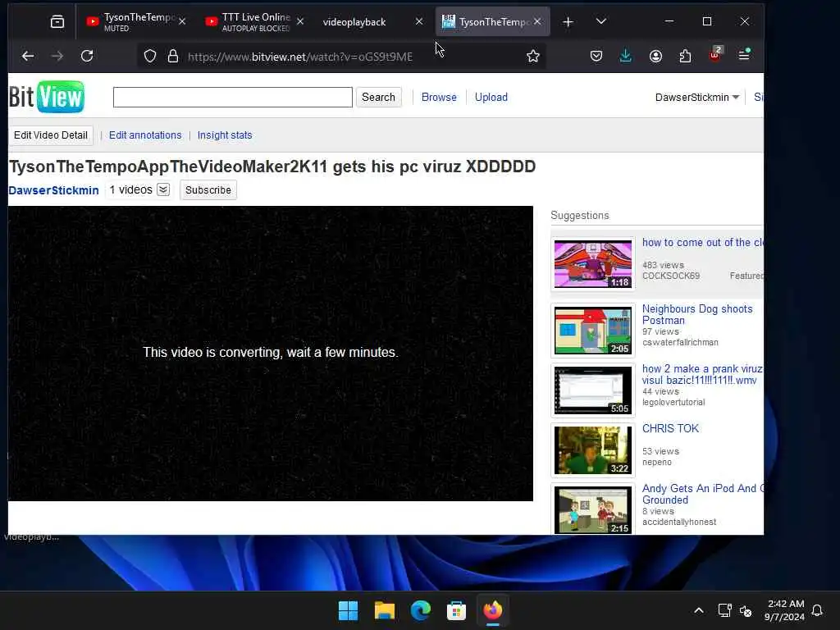840x630 pixels.
Task: Open the 'CHRIS TOK' title link
Action: [670, 428]
